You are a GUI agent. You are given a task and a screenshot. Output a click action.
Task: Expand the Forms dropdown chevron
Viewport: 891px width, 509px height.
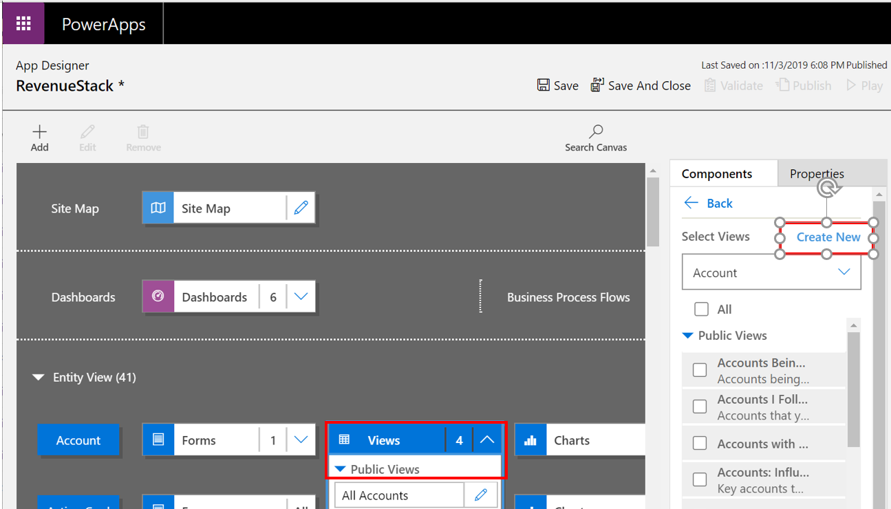[x=301, y=440]
